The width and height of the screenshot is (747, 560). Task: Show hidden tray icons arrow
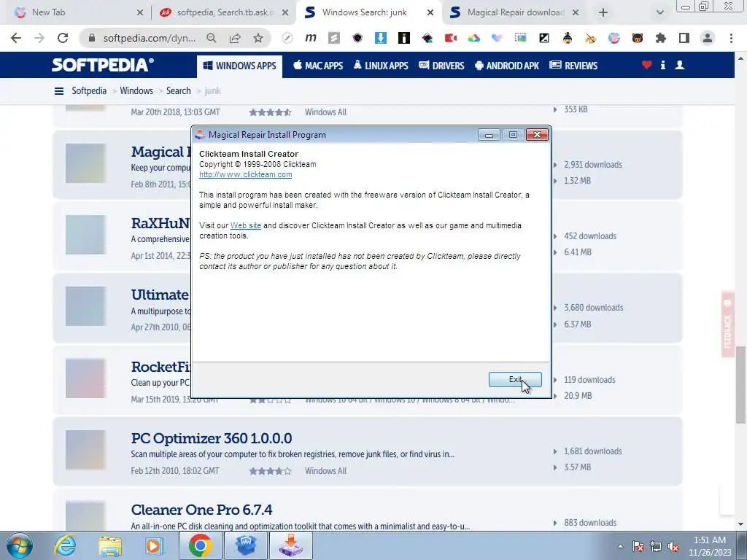tap(620, 546)
